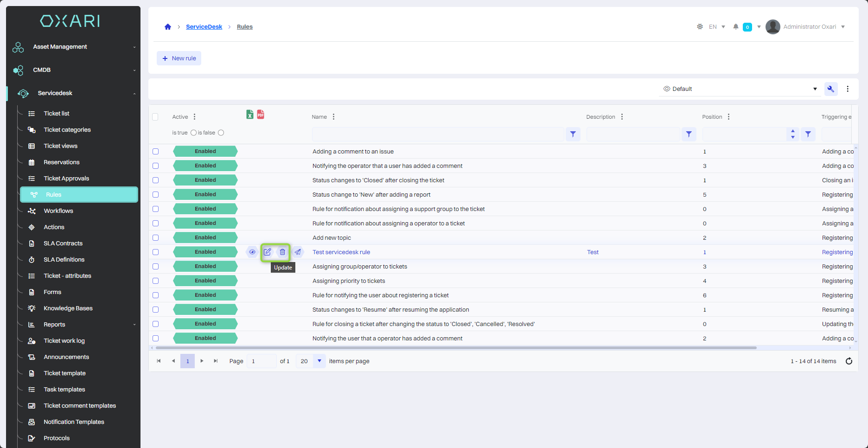Click the eye preview icon on Test servicedesk rule

252,252
